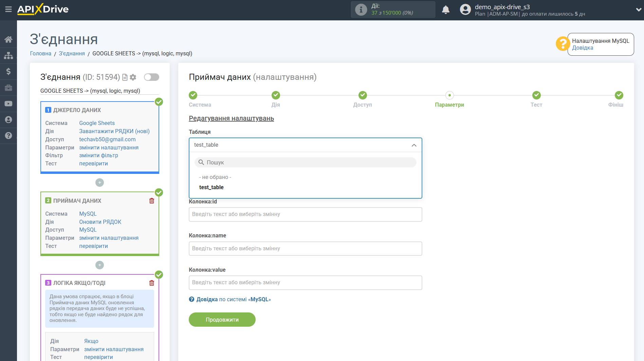Open the connection notes document icon

tap(125, 77)
